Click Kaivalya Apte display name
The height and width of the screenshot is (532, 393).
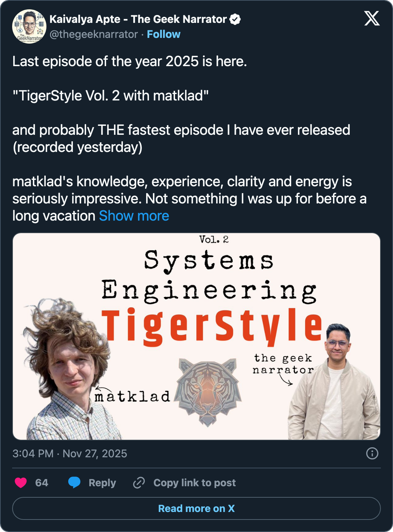point(138,19)
